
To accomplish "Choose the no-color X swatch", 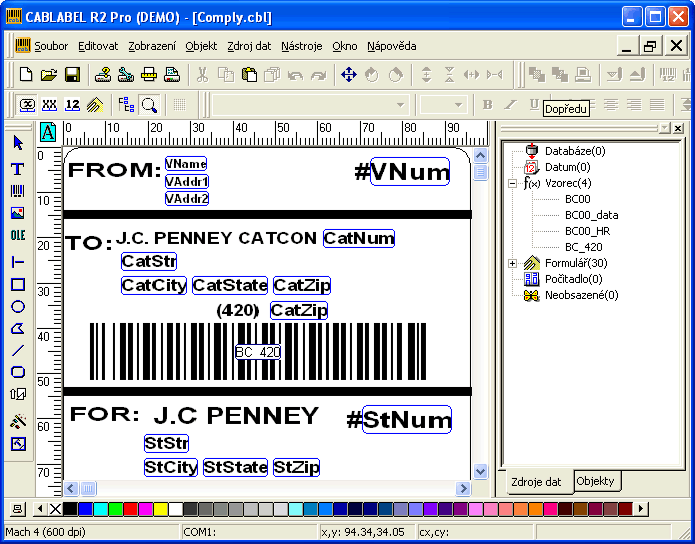I will [55, 509].
